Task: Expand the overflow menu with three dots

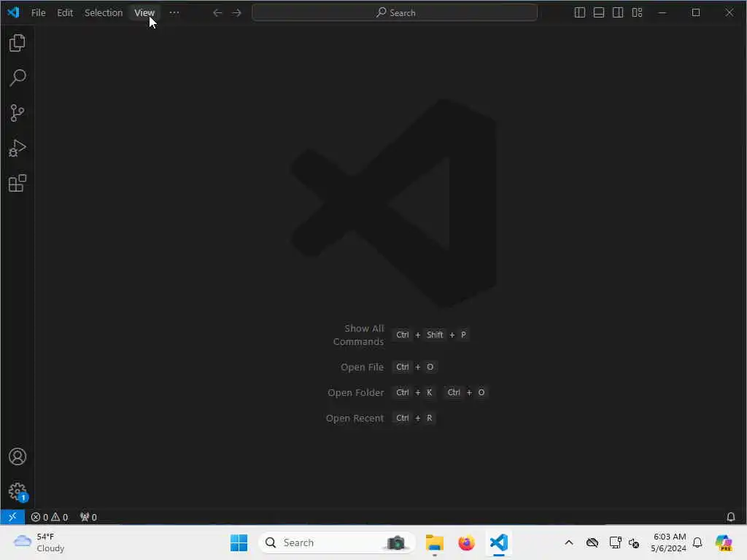Action: point(174,13)
